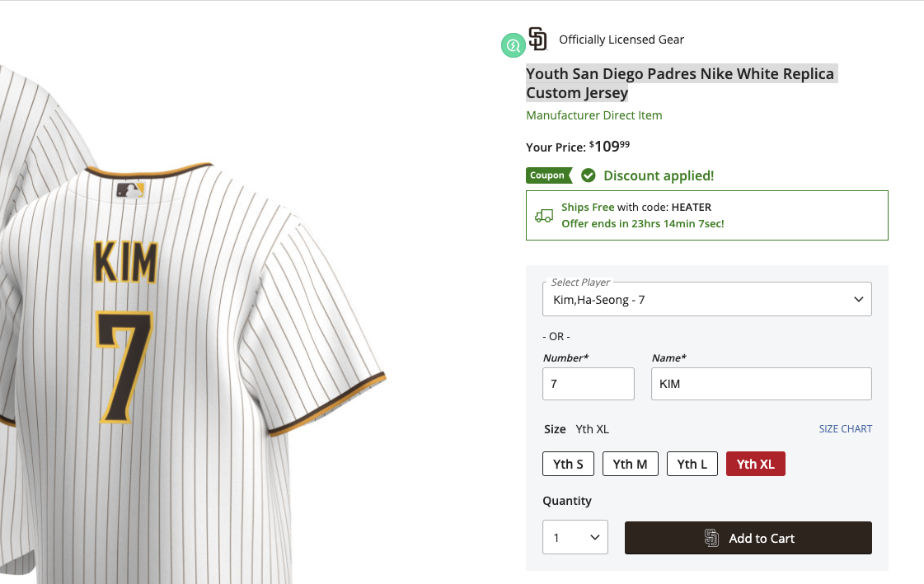Choose the Yth M size option

[629, 464]
